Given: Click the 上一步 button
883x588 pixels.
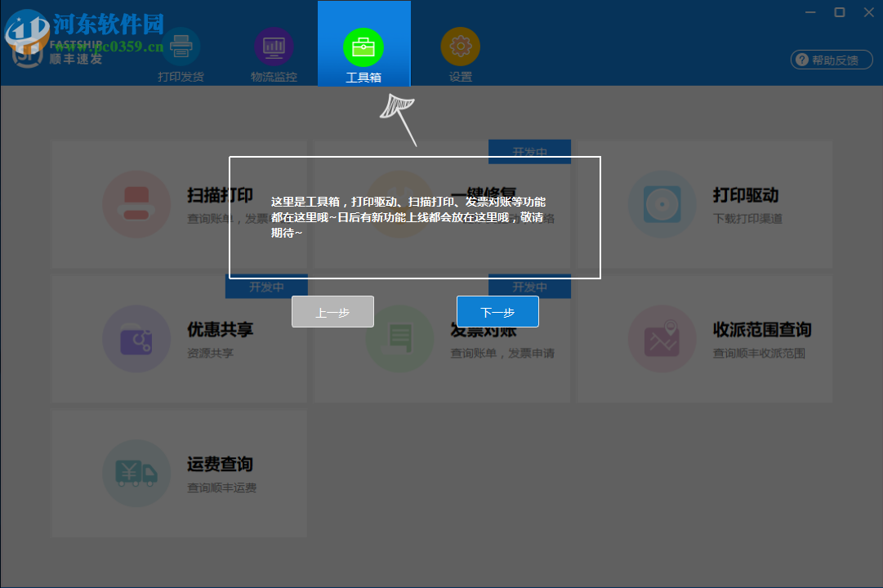Looking at the screenshot, I should coord(332,311).
